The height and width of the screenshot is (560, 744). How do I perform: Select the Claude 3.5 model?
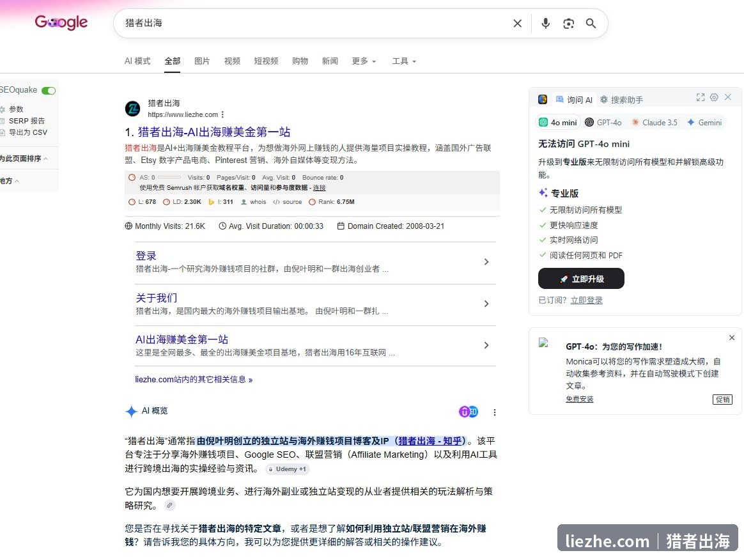(654, 123)
